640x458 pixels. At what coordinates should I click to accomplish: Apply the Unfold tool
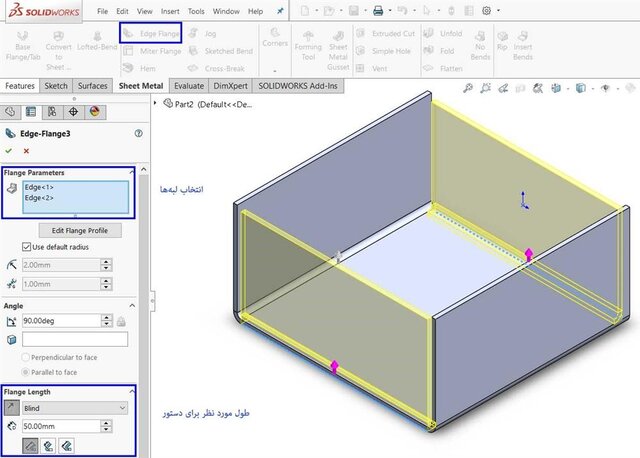443,33
